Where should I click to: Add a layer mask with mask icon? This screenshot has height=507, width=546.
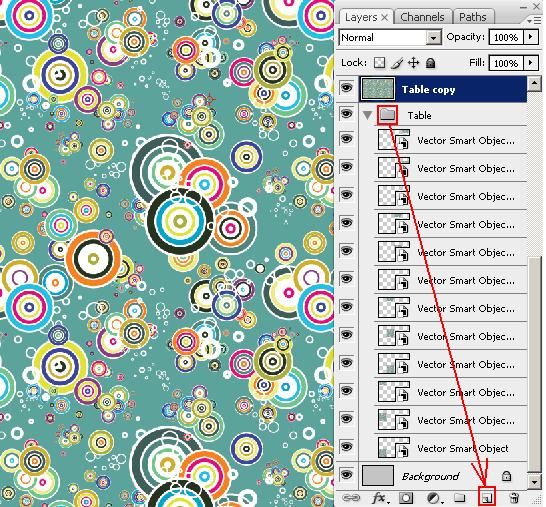click(406, 498)
